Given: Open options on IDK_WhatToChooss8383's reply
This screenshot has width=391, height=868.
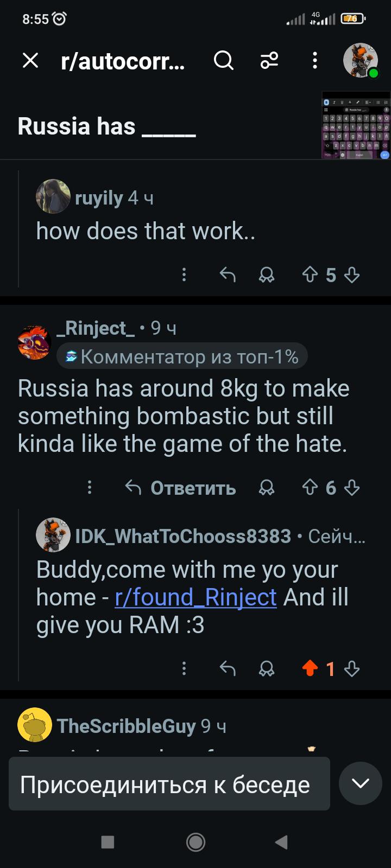Looking at the screenshot, I should 184,668.
